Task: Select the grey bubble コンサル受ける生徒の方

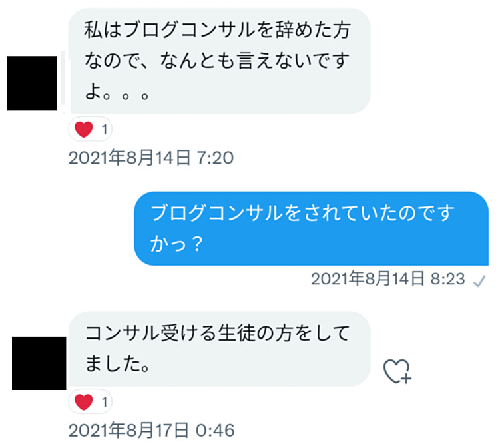Action: pyautogui.click(x=220, y=349)
